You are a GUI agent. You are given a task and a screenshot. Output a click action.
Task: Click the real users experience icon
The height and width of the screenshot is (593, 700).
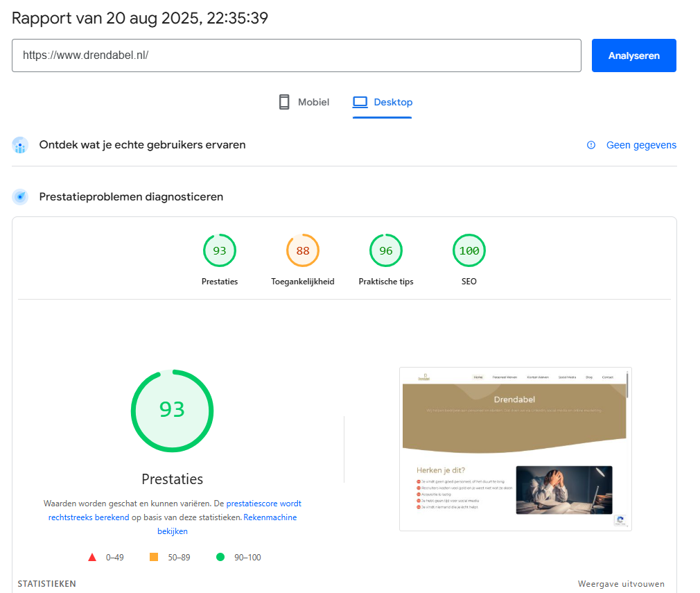click(x=21, y=145)
